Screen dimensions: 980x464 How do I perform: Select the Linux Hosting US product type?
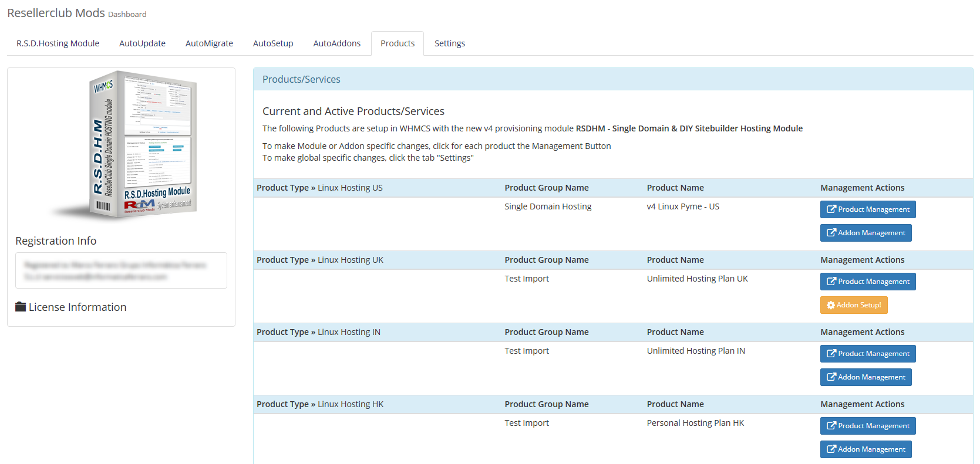[350, 188]
